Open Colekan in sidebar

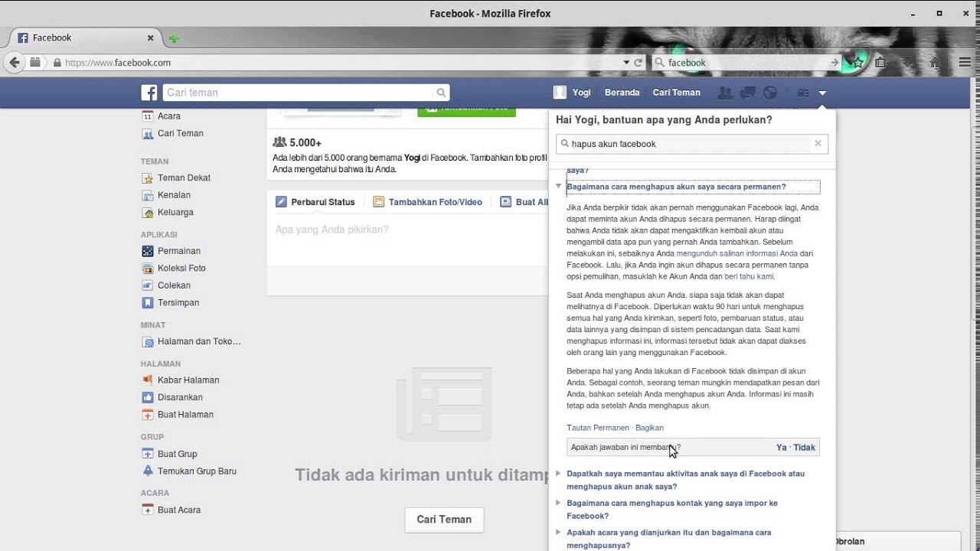pyautogui.click(x=174, y=285)
